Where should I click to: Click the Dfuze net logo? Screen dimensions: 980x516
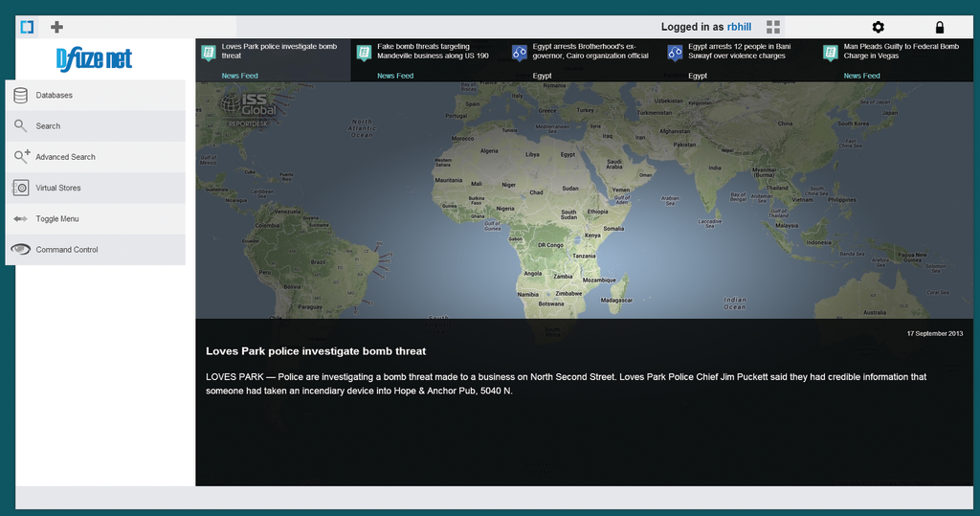pos(94,59)
